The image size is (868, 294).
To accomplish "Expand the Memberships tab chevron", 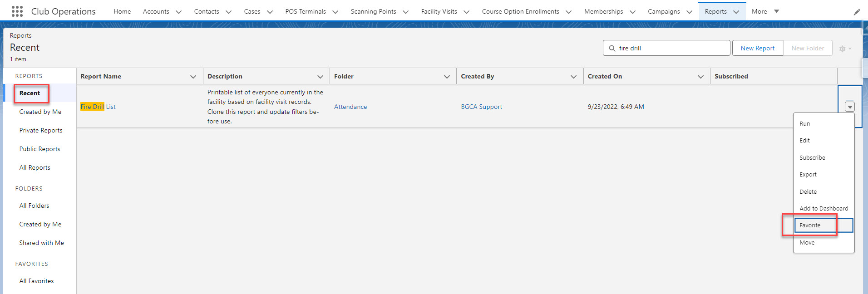I will 632,12.
